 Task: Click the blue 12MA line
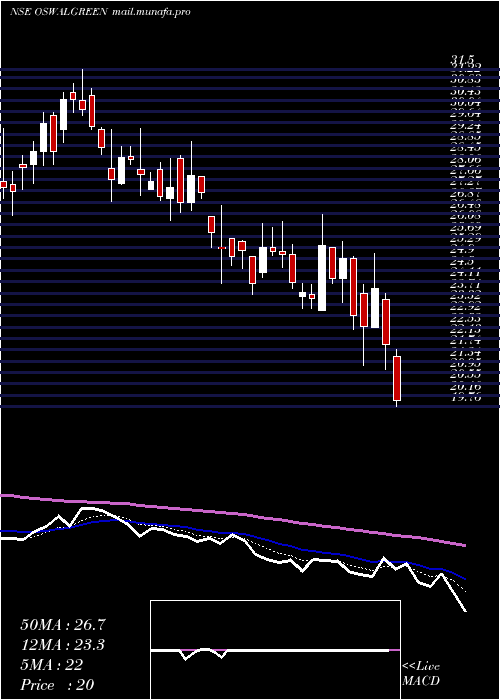[233, 534]
